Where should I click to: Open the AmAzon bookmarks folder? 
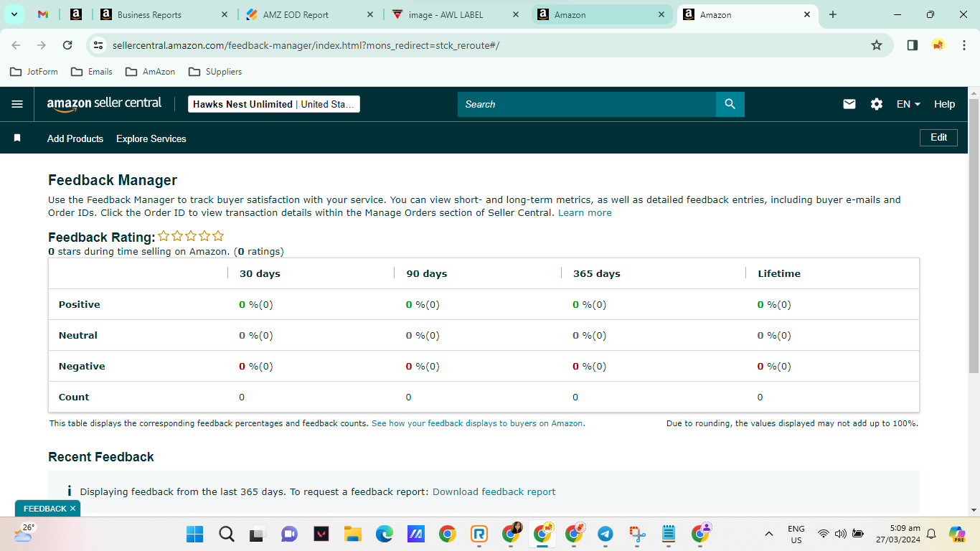click(x=150, y=72)
